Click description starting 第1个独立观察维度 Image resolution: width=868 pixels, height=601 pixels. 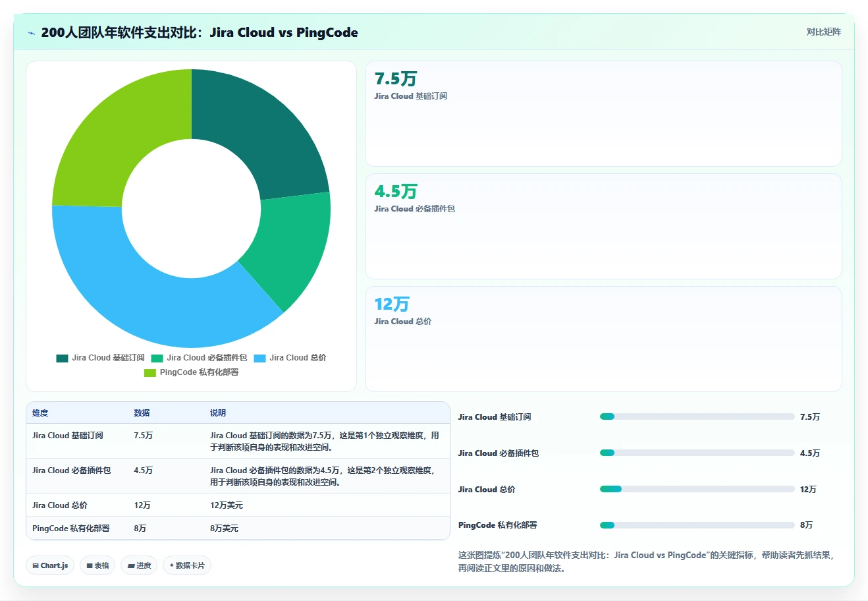[325, 442]
